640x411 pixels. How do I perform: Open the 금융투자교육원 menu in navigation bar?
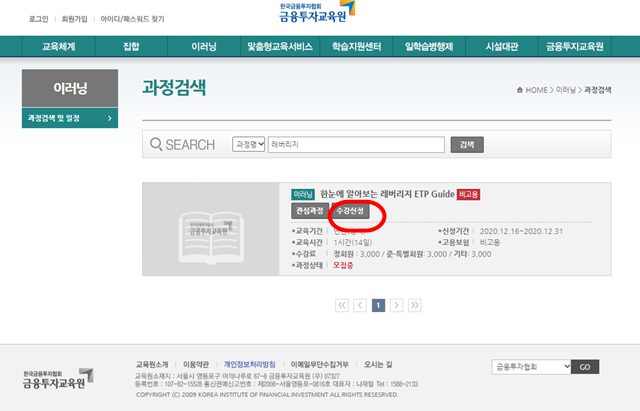(x=575, y=47)
